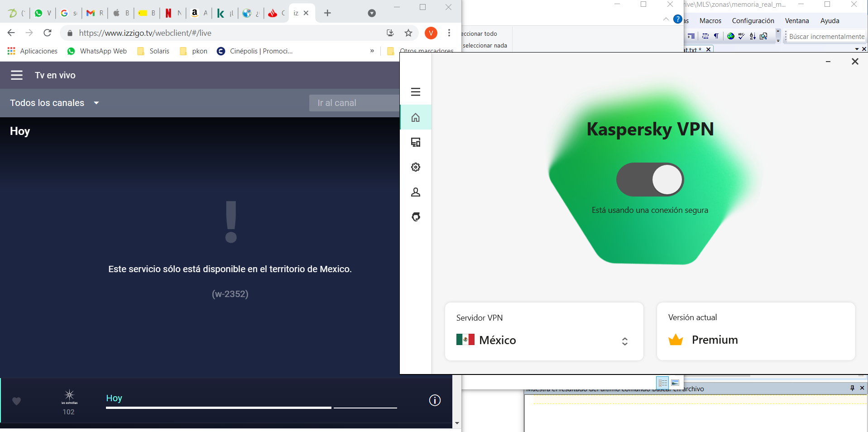Pin the editor search results panel
Viewport: 868px width, 432px height.
click(852, 388)
